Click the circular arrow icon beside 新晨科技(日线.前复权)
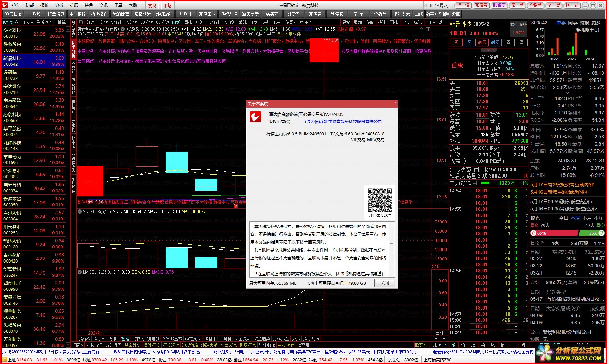The height and width of the screenshot is (364, 607). [x=122, y=29]
